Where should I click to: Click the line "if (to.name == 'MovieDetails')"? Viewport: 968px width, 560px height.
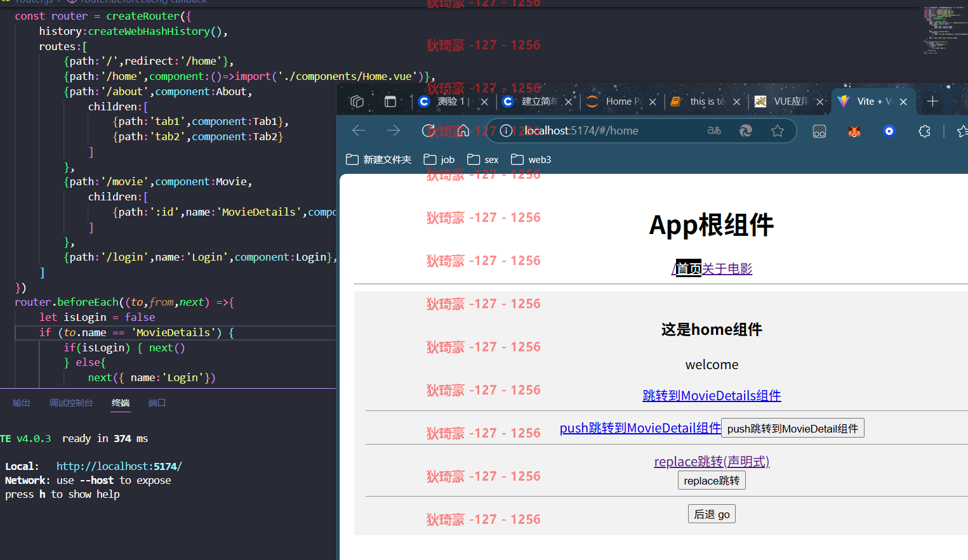[137, 332]
